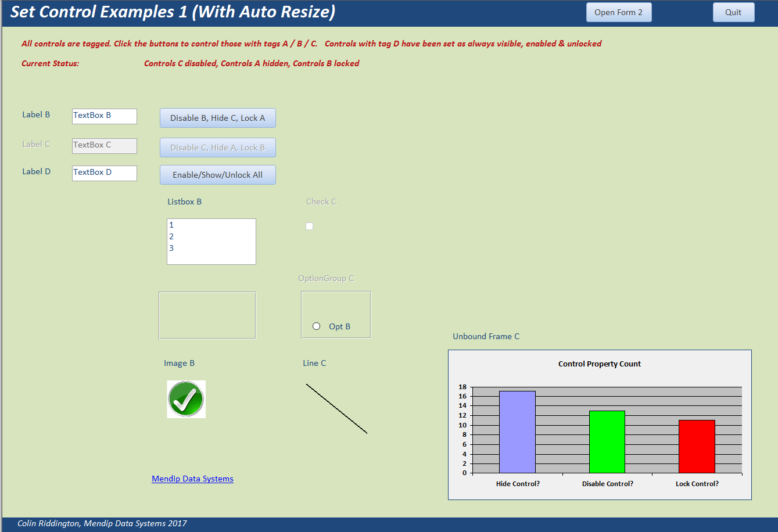Click the Check C label
Viewport: 778px width, 532px height.
pyautogui.click(x=321, y=202)
